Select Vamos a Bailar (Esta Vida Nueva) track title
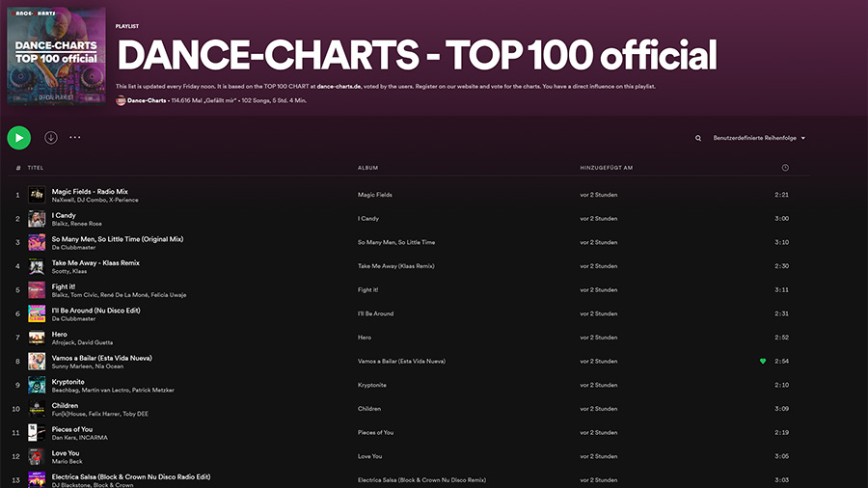Viewport: 868px width, 488px height. pyautogui.click(x=102, y=358)
